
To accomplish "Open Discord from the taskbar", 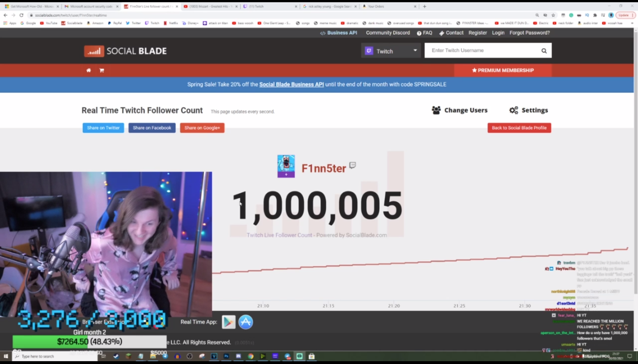I will pyautogui.click(x=239, y=356).
